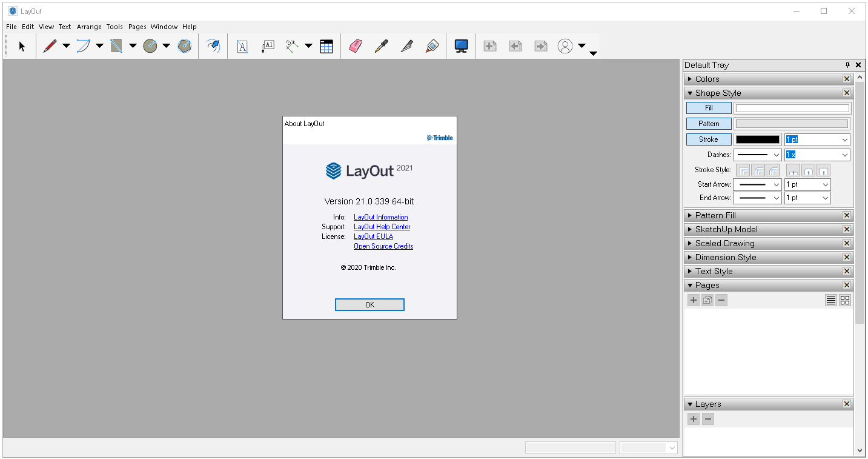The width and height of the screenshot is (868, 459).
Task: Open the Open Source Credits link
Action: pos(383,246)
